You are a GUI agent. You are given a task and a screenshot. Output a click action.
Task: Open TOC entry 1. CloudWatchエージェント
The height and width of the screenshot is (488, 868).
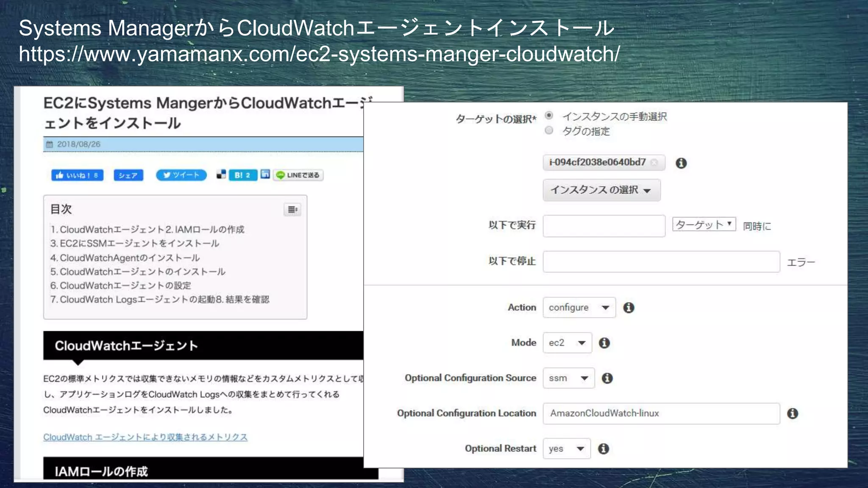(107, 229)
